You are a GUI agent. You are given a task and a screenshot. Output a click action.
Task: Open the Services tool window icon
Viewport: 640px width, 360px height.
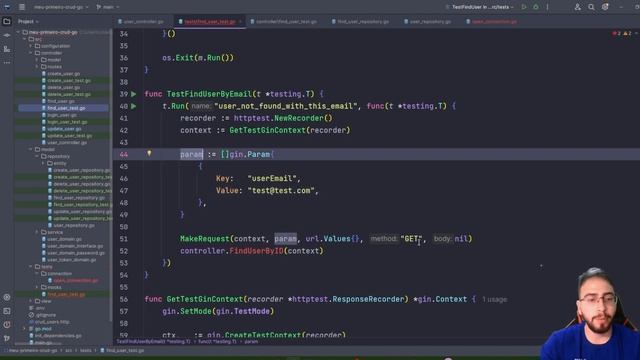[7, 297]
